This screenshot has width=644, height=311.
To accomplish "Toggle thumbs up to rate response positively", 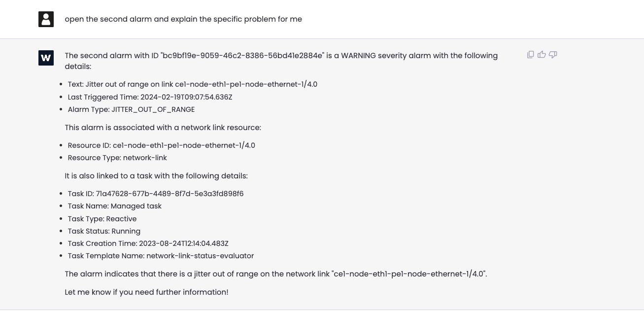I will click(x=542, y=54).
